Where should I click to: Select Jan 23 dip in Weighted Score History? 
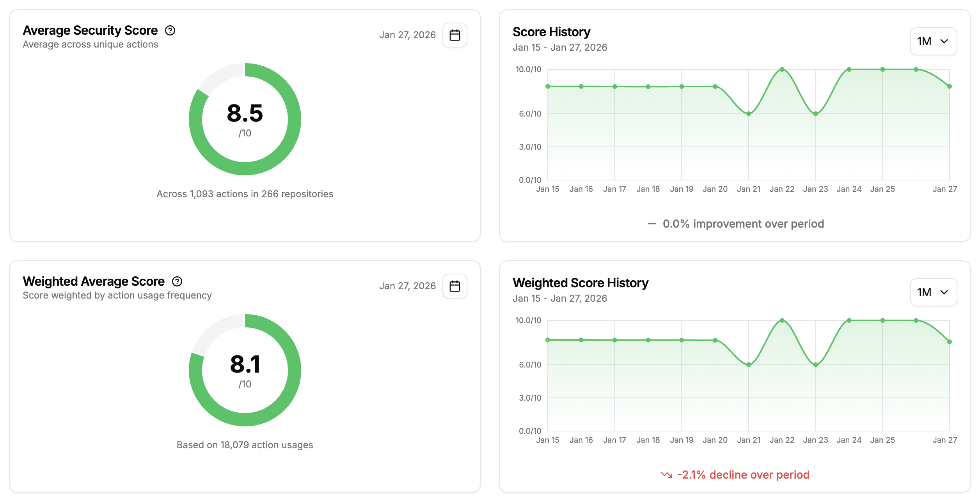pyautogui.click(x=815, y=365)
